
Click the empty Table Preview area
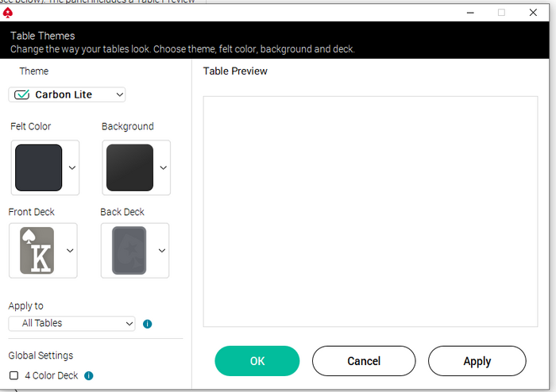[x=370, y=211]
